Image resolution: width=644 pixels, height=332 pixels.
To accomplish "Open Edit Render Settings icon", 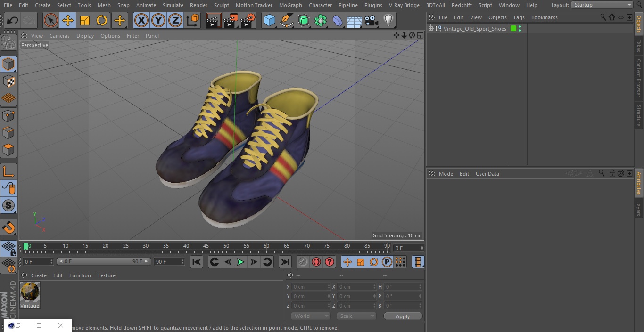I will 248,20.
